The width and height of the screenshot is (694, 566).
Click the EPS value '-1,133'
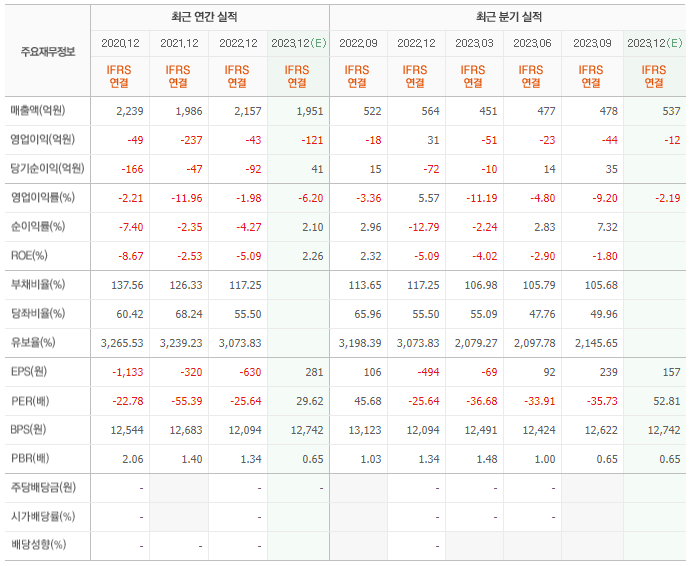click(x=127, y=373)
